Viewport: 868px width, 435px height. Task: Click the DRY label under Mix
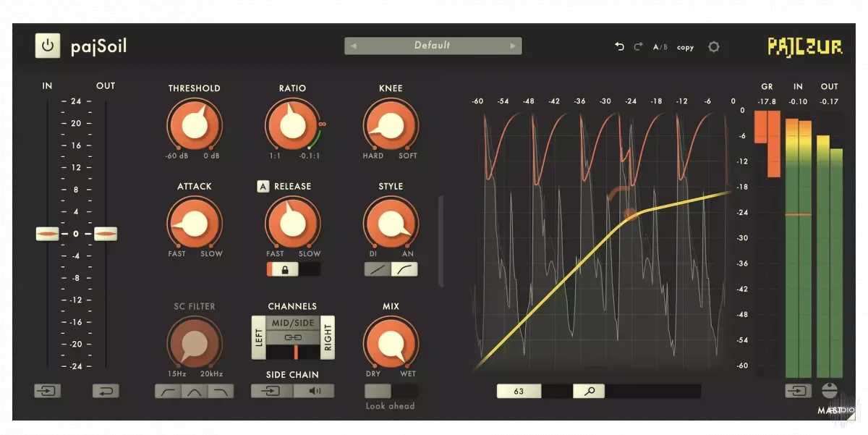click(373, 374)
